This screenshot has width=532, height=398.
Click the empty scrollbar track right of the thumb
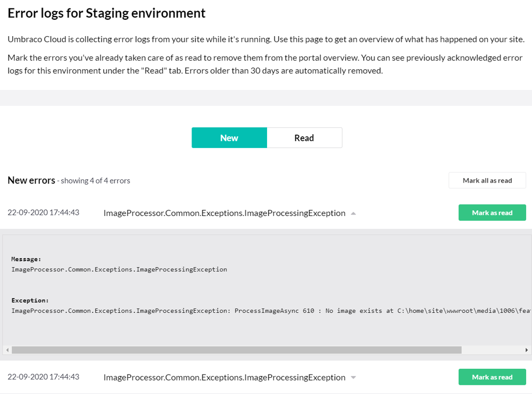[492, 350]
